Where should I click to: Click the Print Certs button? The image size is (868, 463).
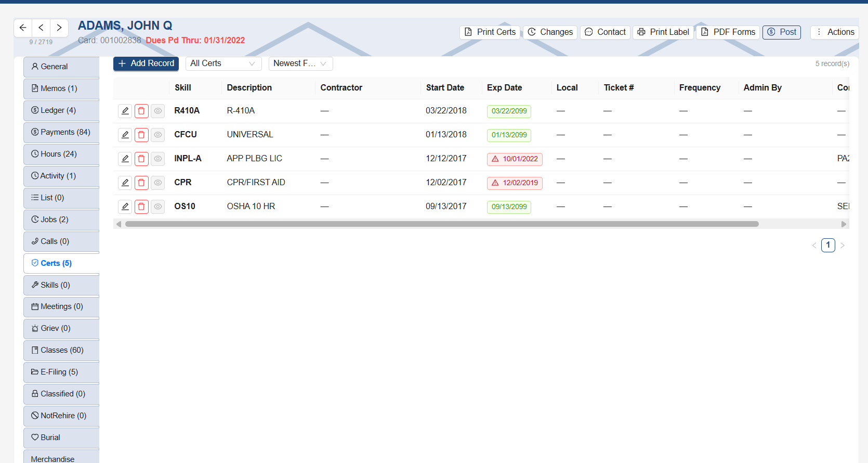490,32
